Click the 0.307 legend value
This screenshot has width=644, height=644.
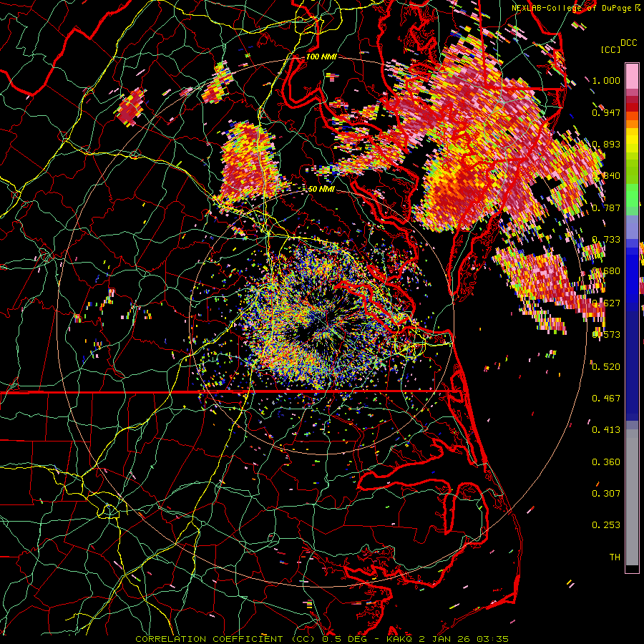[x=606, y=493]
